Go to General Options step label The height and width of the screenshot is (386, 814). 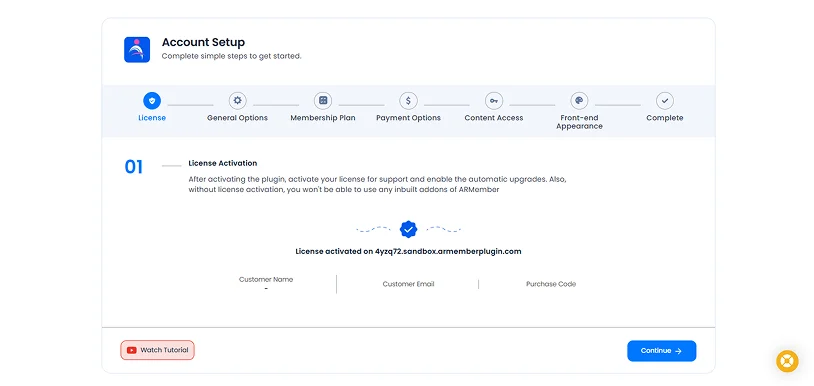click(237, 118)
